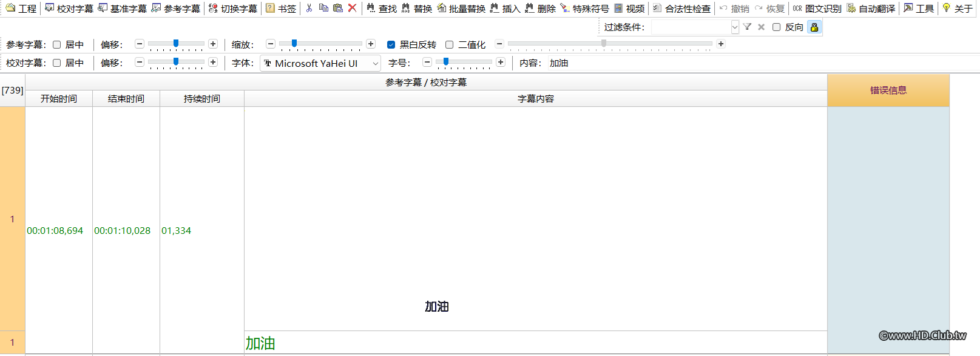Open the 特殊符号 special symbols tool
Viewport: 980px width, 356px height.
585,9
